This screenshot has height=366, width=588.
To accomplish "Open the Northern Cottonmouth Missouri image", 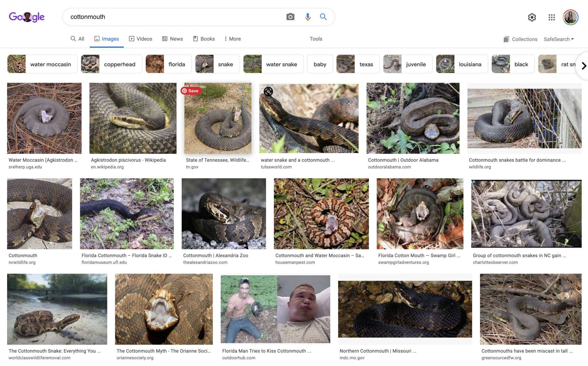I will coord(405,309).
